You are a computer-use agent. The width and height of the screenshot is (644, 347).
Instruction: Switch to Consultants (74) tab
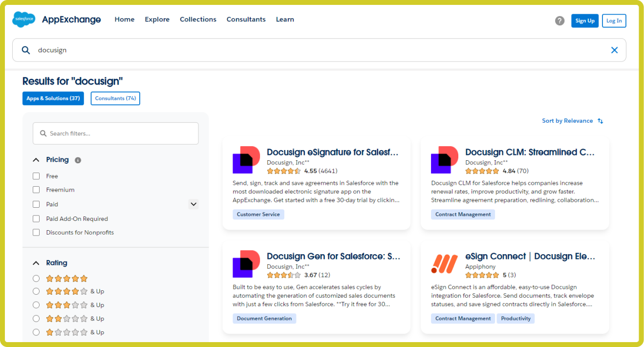click(115, 98)
